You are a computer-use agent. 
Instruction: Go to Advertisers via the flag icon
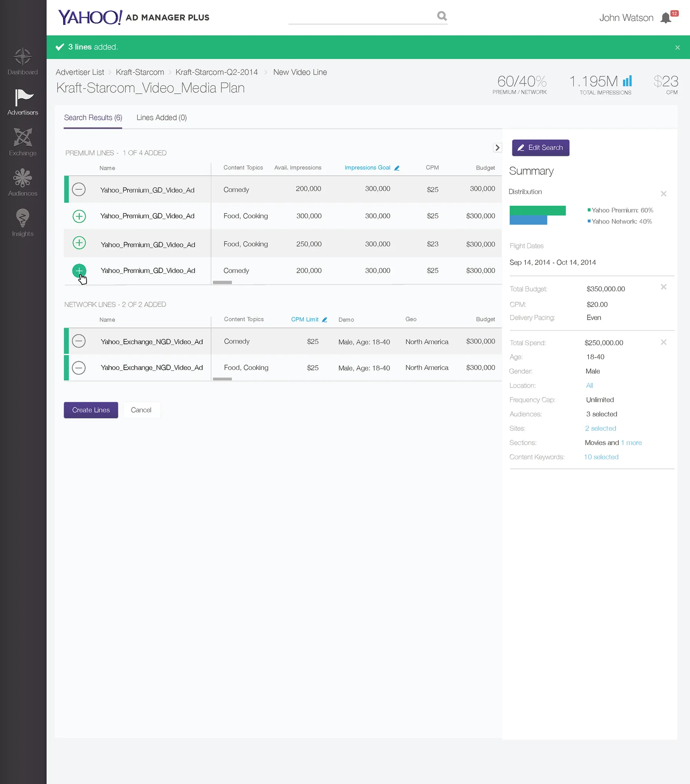(23, 102)
